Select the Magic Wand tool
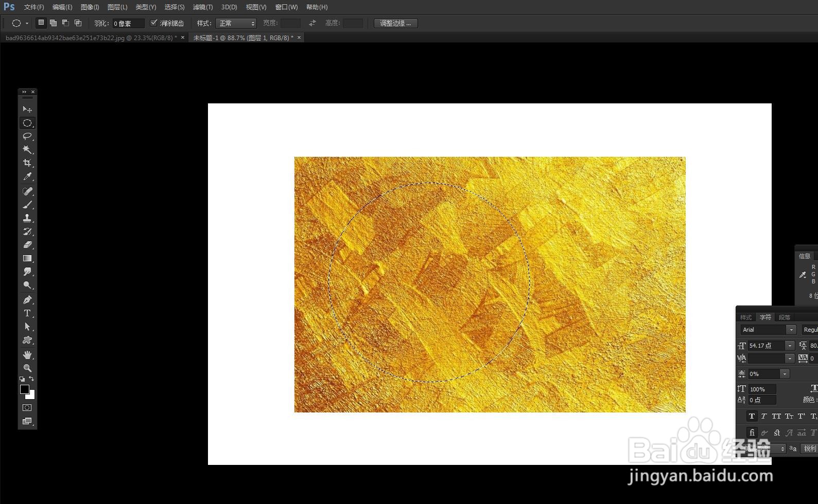Image resolution: width=818 pixels, height=504 pixels. pos(27,150)
